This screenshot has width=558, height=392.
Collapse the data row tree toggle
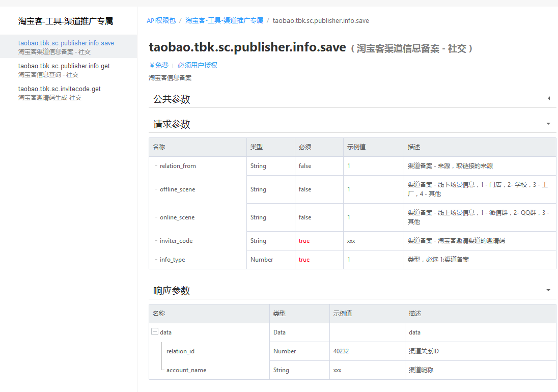(155, 331)
